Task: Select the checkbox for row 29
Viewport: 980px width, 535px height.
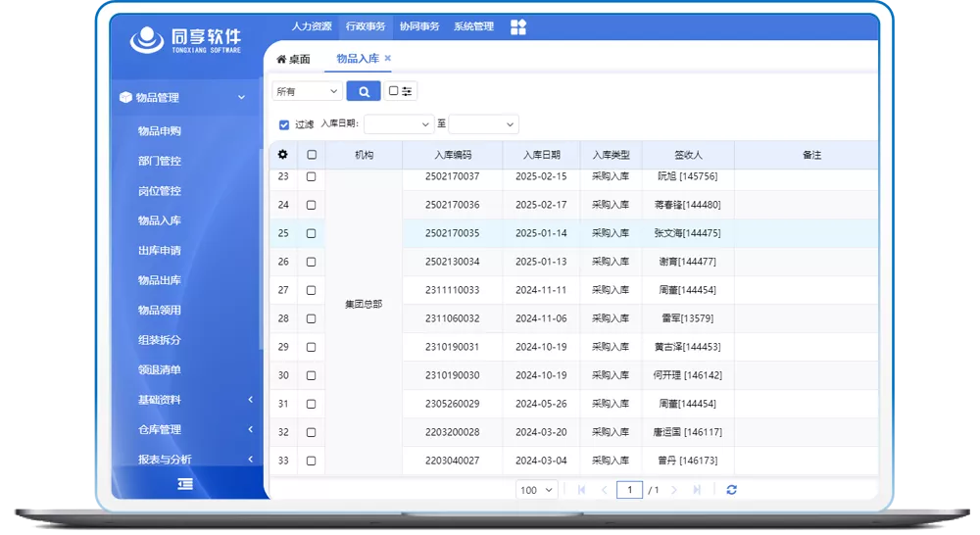Action: pyautogui.click(x=311, y=347)
